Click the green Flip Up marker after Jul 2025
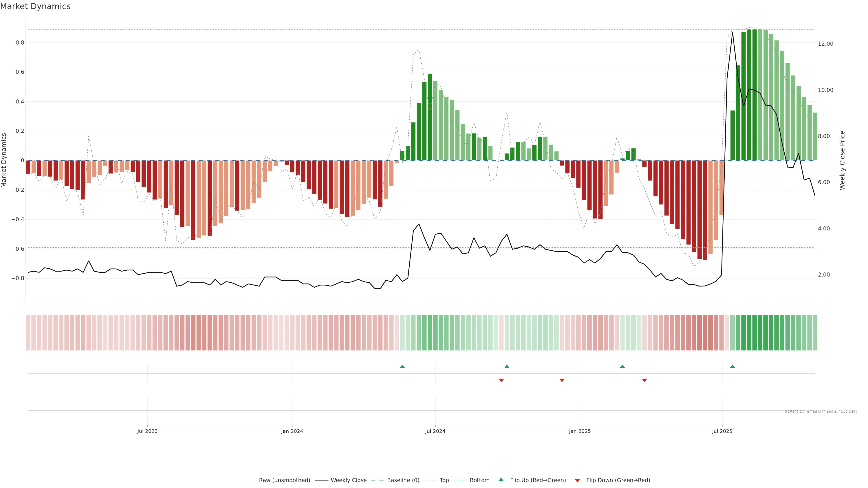 coord(732,366)
